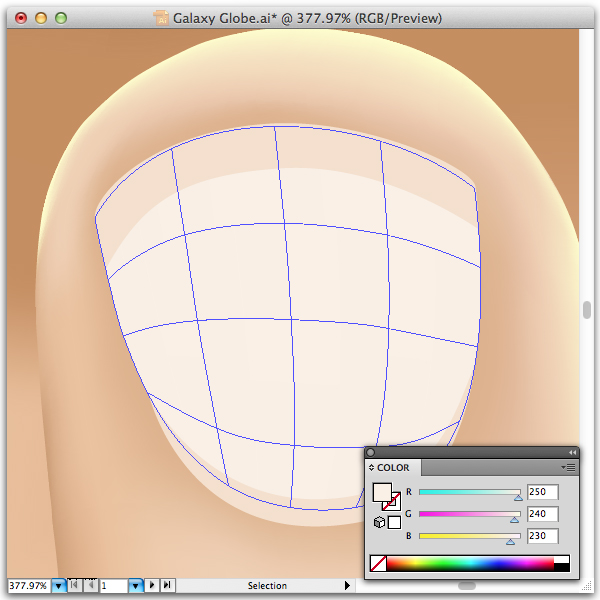Close the Color panel with round button
The height and width of the screenshot is (600, 600).
click(x=370, y=453)
